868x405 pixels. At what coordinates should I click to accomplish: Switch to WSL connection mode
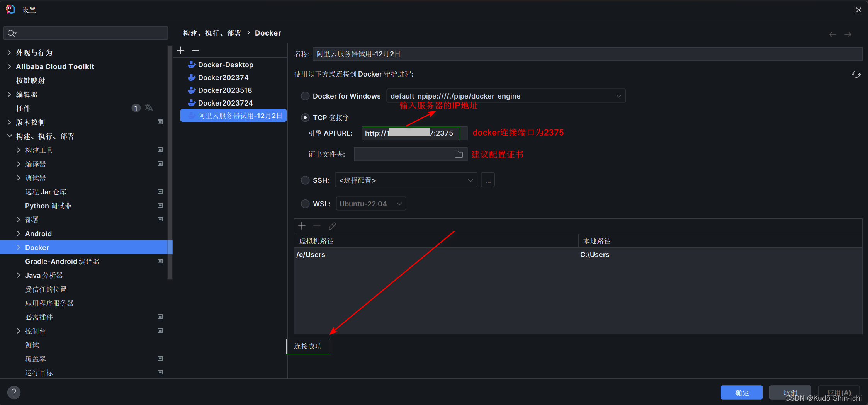point(305,204)
